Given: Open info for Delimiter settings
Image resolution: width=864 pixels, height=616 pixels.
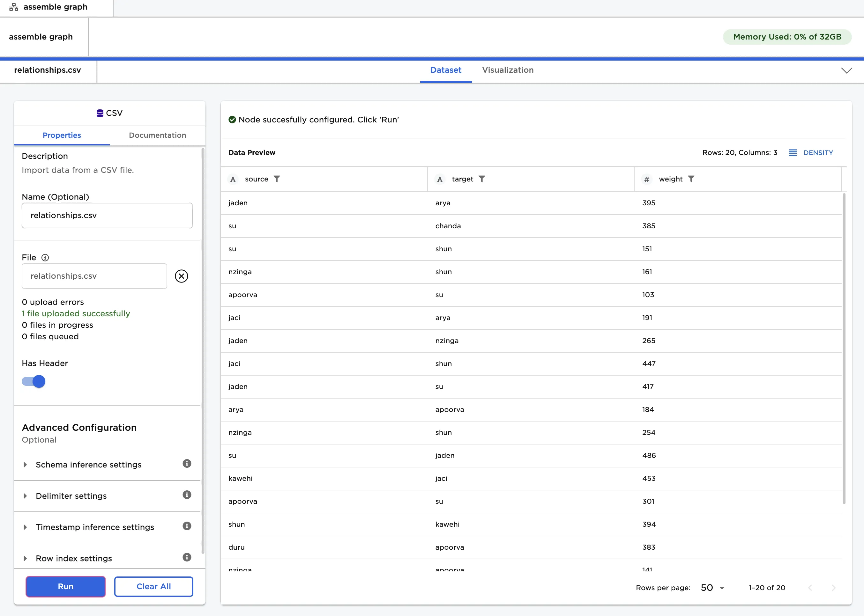Looking at the screenshot, I should [x=187, y=495].
